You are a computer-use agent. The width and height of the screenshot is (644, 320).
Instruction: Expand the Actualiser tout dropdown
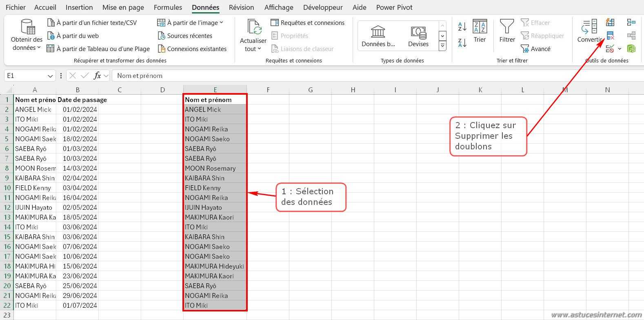point(253,49)
